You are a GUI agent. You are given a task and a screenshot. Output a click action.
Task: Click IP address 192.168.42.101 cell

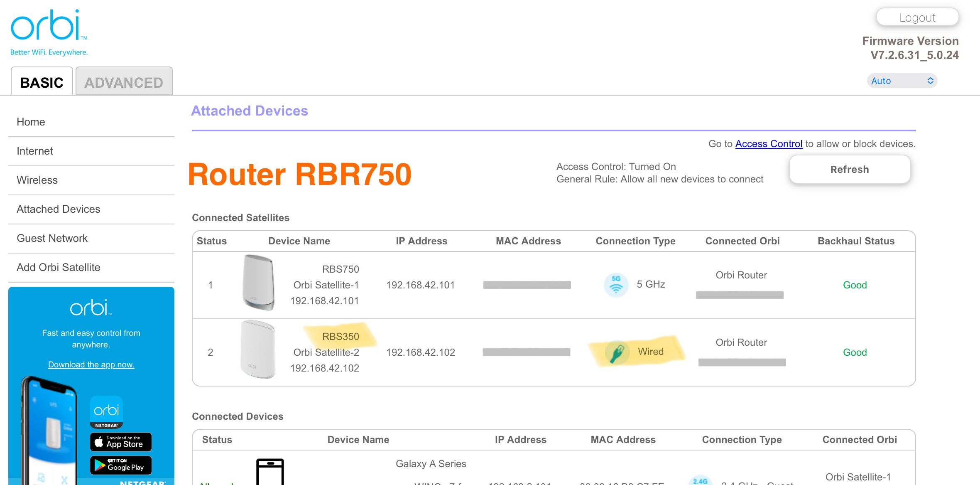click(420, 285)
